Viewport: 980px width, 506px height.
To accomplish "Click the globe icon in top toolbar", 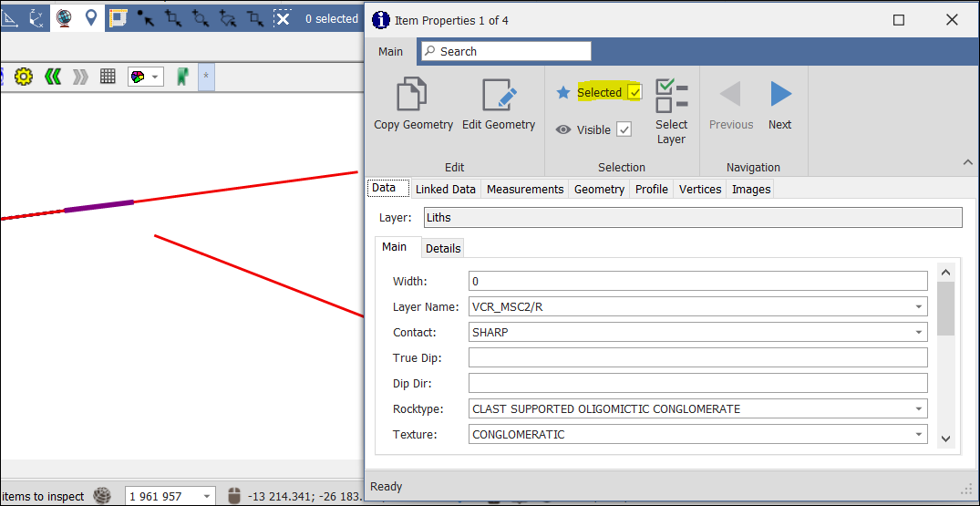I will pyautogui.click(x=64, y=18).
